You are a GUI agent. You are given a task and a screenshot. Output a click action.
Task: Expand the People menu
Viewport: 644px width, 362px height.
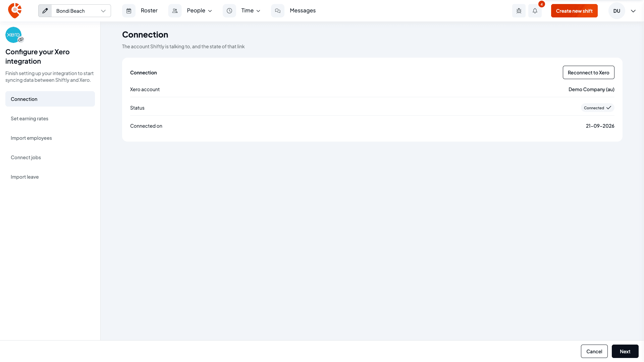[x=199, y=11]
